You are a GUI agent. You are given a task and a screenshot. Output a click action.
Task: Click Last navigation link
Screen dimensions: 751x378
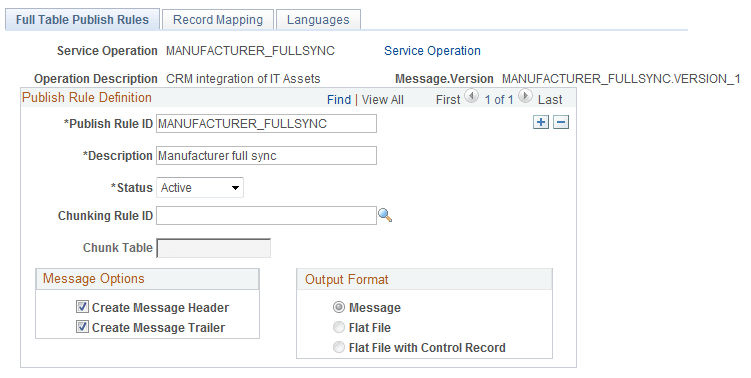(550, 100)
